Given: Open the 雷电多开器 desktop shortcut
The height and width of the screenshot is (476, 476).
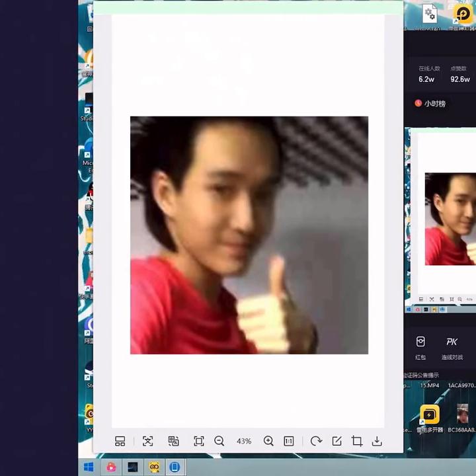Looking at the screenshot, I should (x=430, y=418).
